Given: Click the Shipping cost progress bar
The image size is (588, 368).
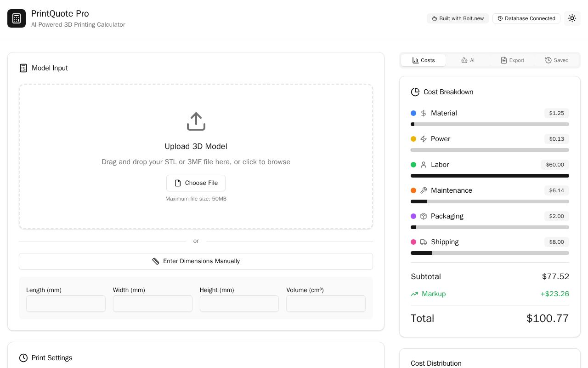Looking at the screenshot, I should click(x=490, y=253).
